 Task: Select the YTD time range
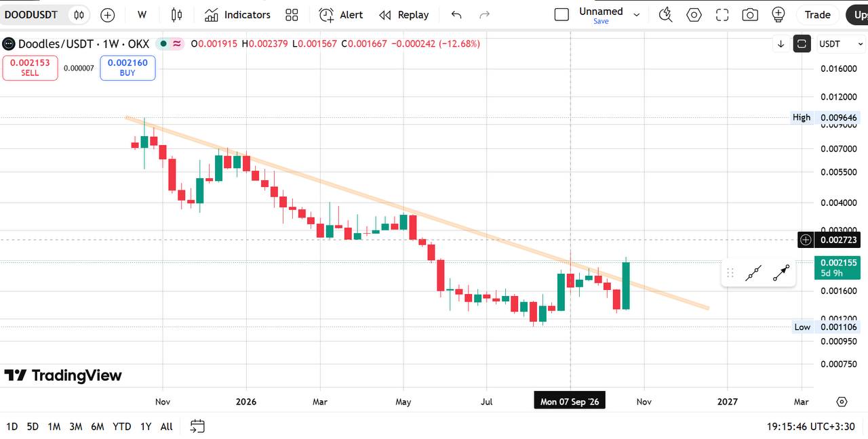[122, 426]
